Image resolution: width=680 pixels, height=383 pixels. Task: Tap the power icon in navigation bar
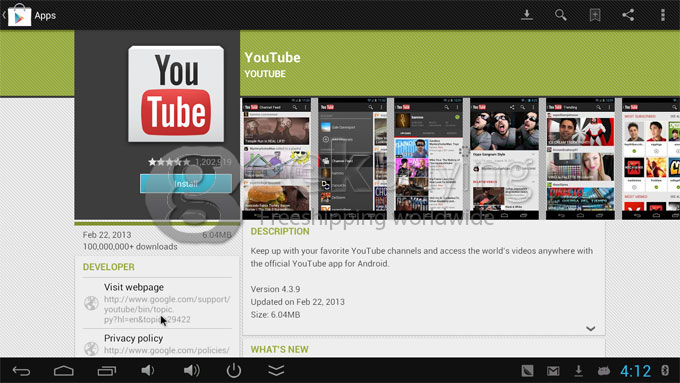pyautogui.click(x=234, y=370)
